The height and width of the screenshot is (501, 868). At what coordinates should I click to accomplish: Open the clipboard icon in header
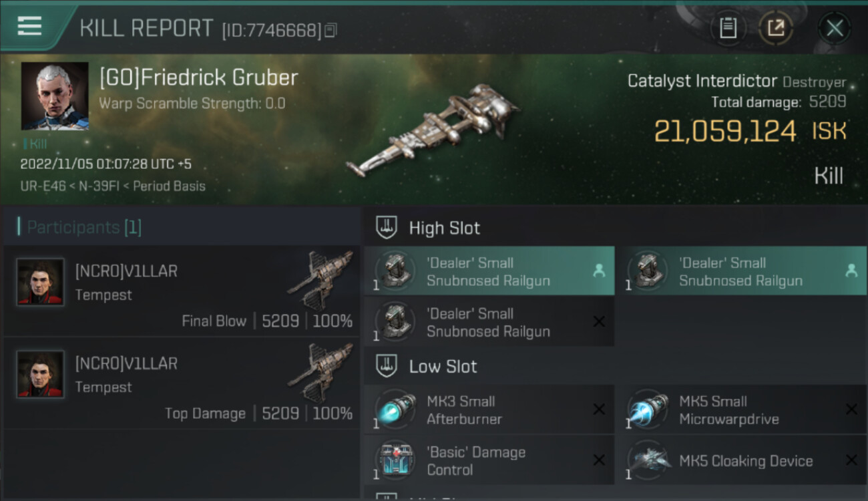point(728,28)
